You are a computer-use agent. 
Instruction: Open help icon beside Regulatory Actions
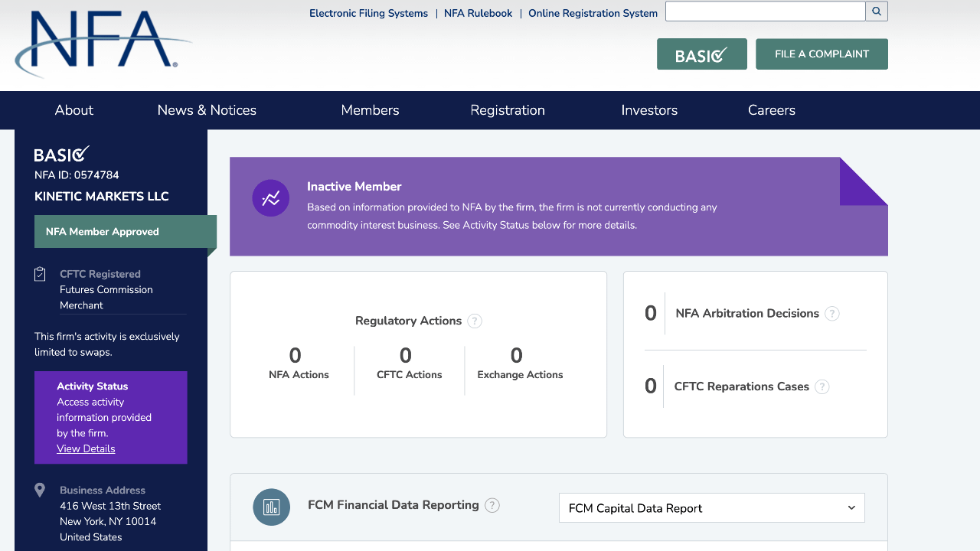475,321
